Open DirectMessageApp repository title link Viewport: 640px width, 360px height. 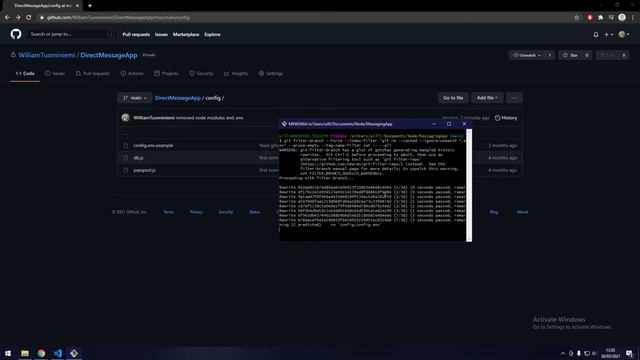tap(109, 55)
